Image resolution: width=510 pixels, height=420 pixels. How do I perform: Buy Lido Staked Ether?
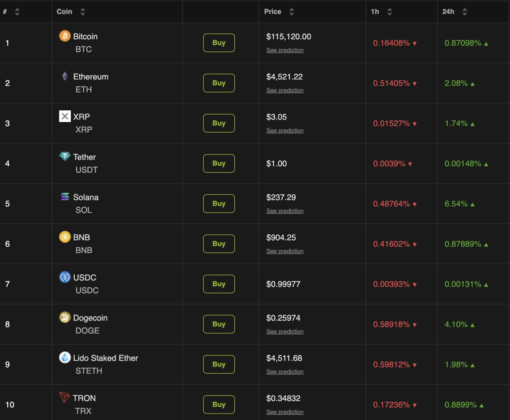[219, 364]
